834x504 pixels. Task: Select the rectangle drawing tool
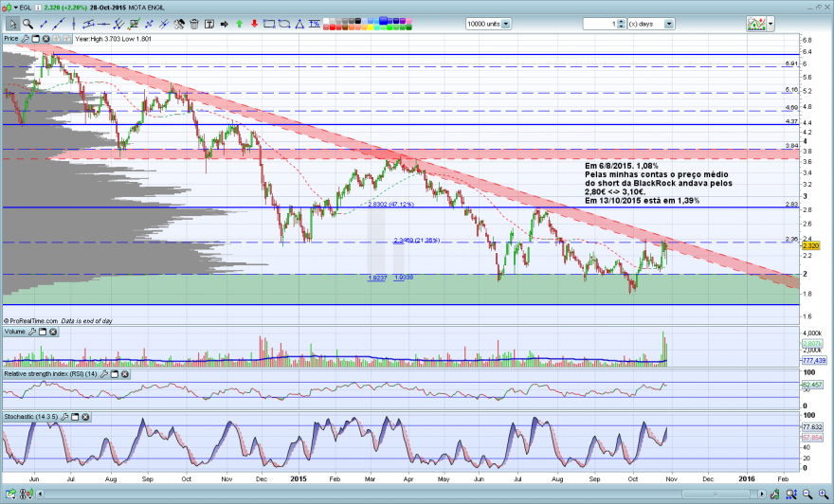(269, 24)
